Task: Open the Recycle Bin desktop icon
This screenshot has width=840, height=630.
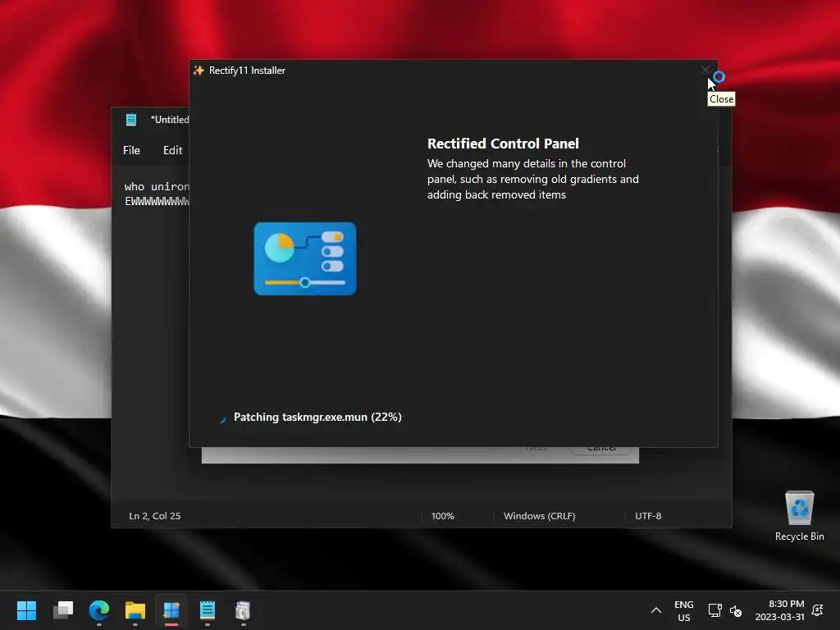Action: pos(799,516)
